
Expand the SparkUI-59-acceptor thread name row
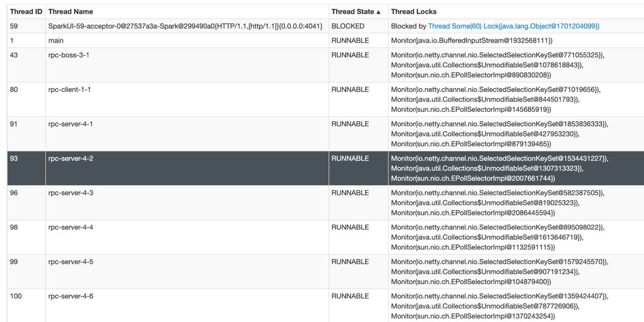click(x=185, y=26)
